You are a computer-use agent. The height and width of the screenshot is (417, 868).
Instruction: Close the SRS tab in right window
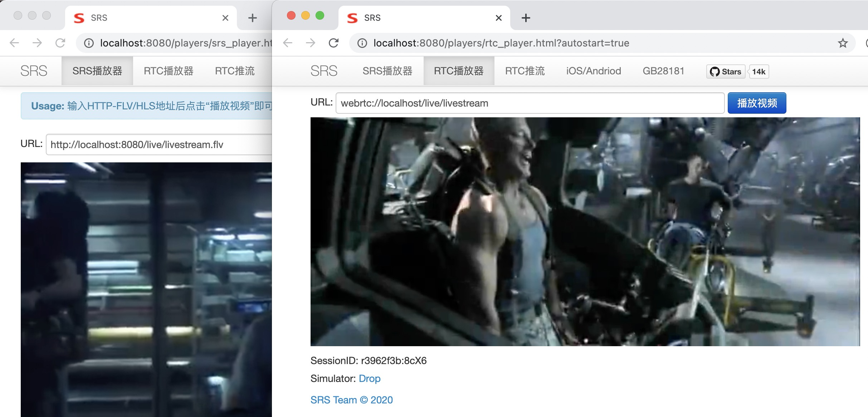coord(498,18)
